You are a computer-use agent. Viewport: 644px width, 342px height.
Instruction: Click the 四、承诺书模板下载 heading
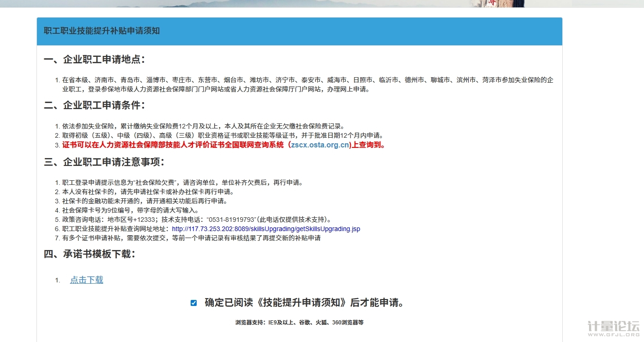(x=90, y=254)
